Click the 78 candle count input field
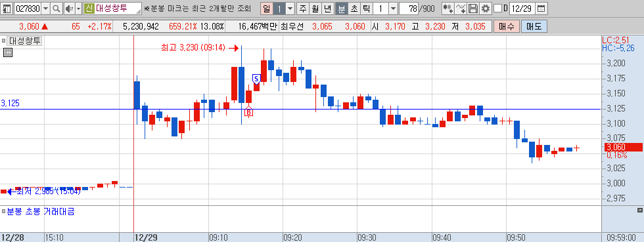 tap(408, 9)
